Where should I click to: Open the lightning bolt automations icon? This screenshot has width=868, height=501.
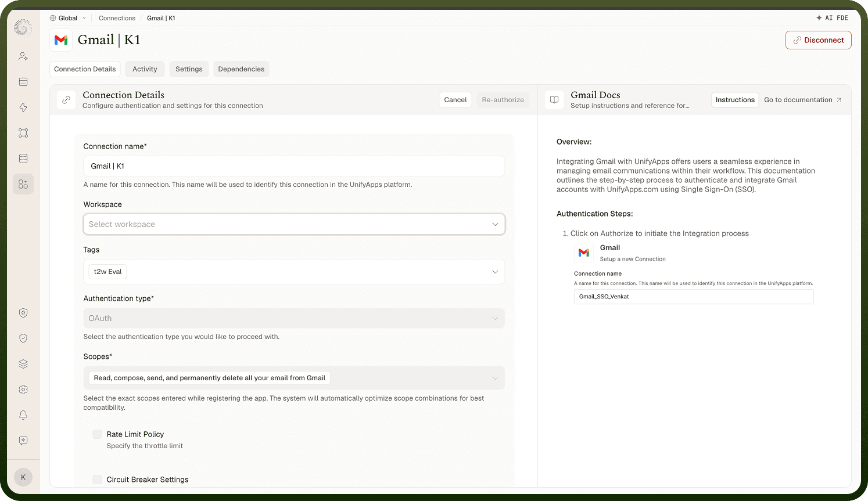[x=23, y=107]
